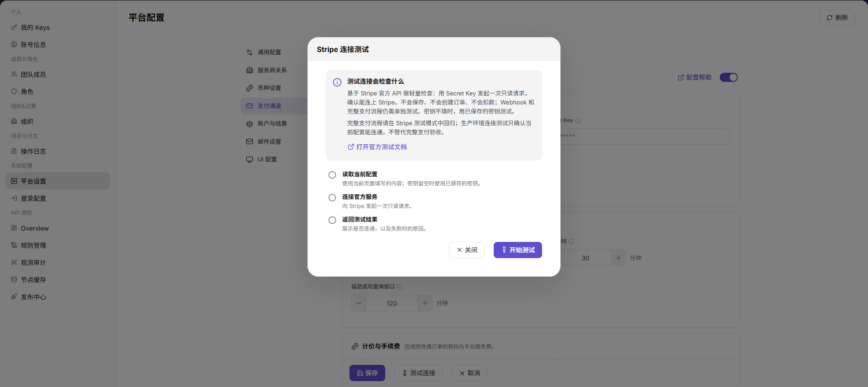The height and width of the screenshot is (387, 868).
Task: Open the 团队成员 menu item
Action: pyautogui.click(x=57, y=74)
